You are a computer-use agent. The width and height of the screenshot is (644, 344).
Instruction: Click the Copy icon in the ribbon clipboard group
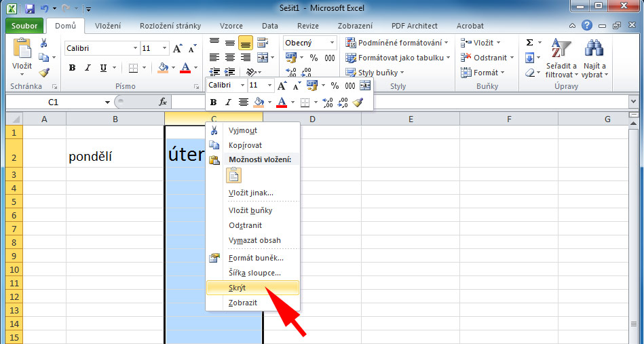pyautogui.click(x=43, y=58)
